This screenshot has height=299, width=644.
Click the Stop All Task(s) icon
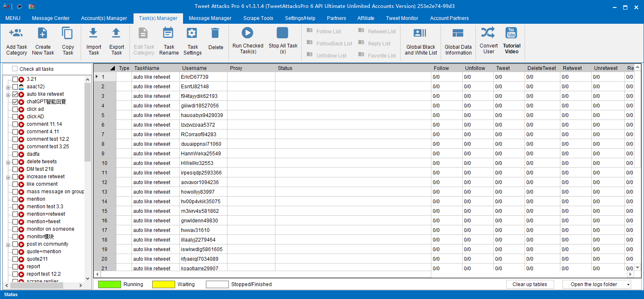tap(282, 33)
